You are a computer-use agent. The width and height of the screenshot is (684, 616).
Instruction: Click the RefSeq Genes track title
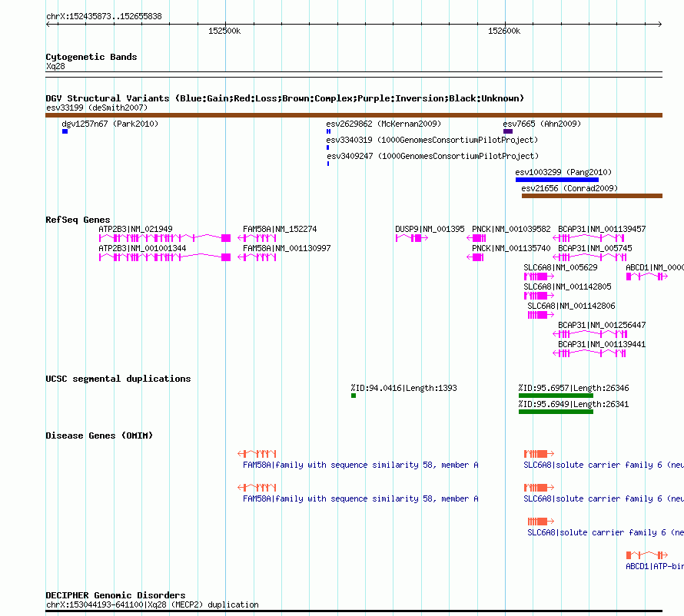coord(78,219)
